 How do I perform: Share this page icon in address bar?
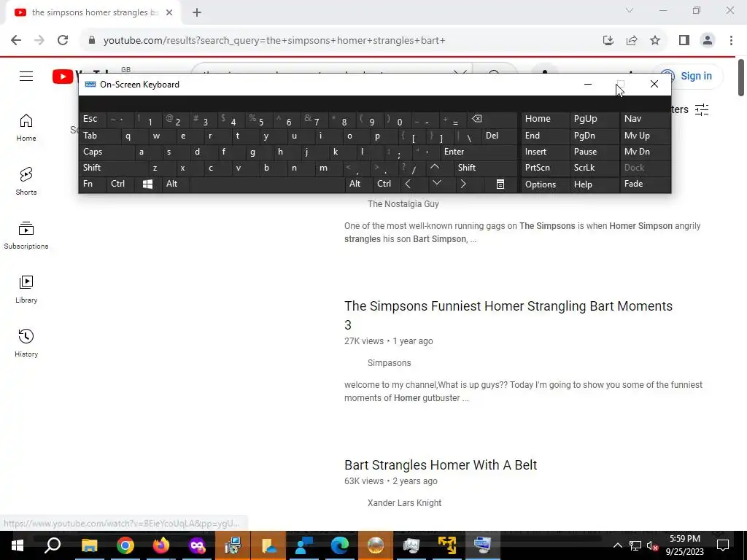pyautogui.click(x=632, y=40)
